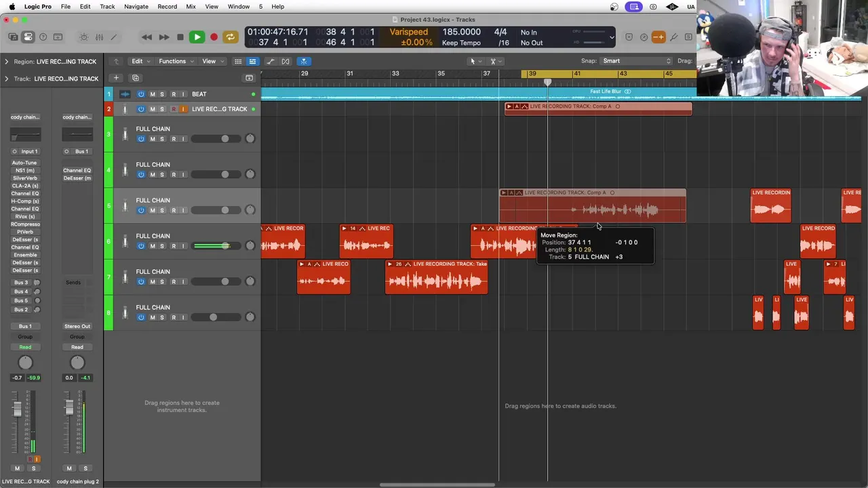Toggle the Inspector button in control bar

coord(28,37)
